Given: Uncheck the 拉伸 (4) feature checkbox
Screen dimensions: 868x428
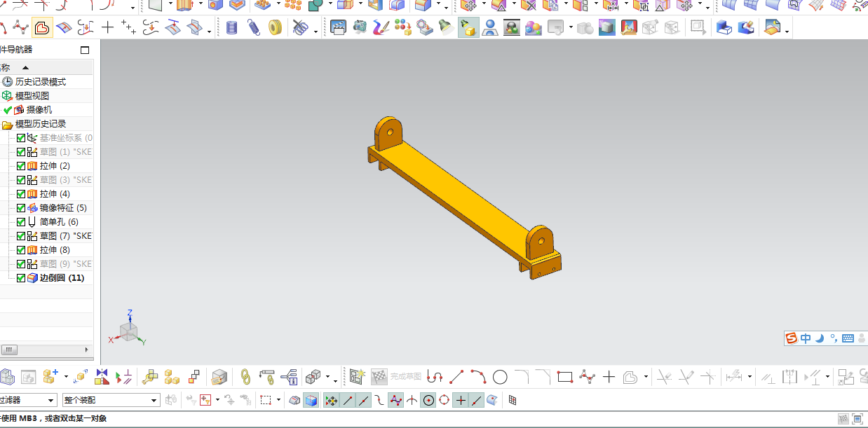Looking at the screenshot, I should pos(21,194).
